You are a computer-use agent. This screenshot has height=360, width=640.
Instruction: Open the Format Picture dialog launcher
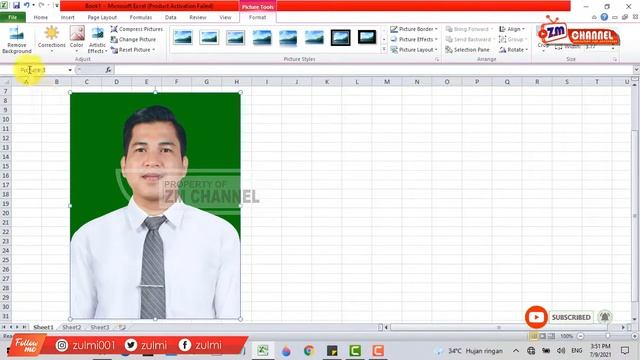click(x=437, y=60)
